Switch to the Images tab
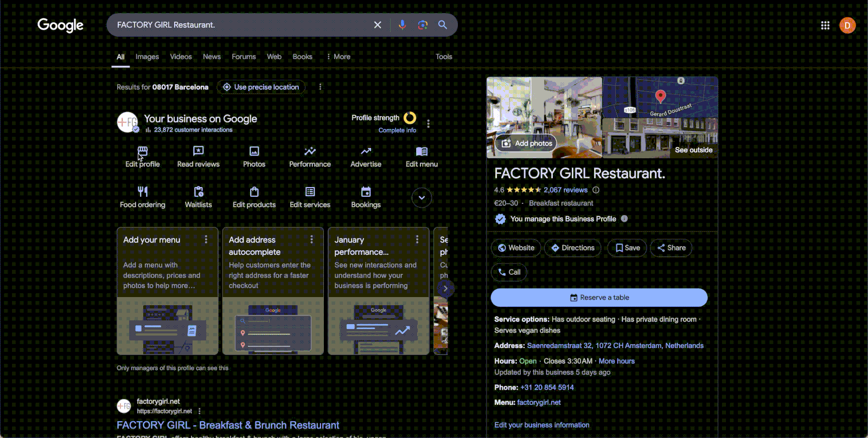Image resolution: width=868 pixels, height=438 pixels. (147, 56)
